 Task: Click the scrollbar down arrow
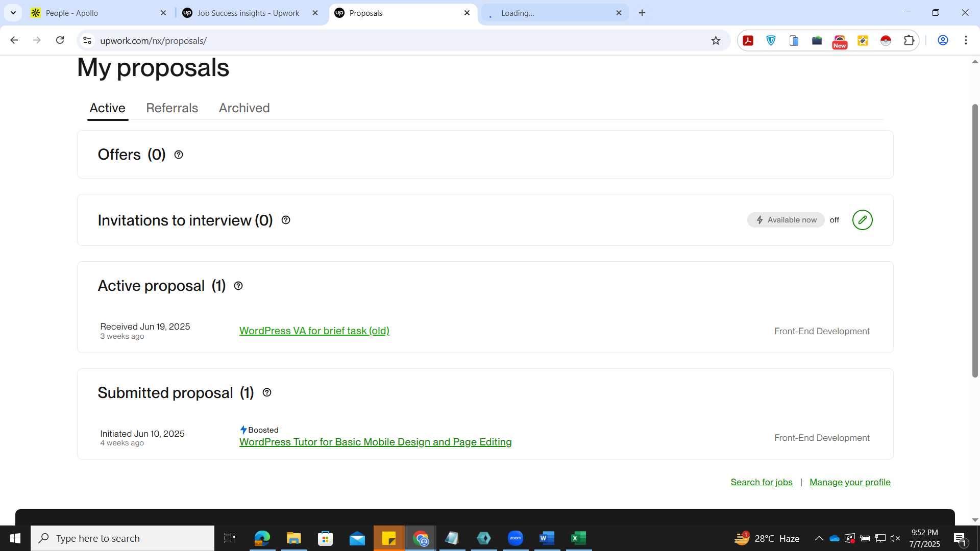tap(975, 520)
